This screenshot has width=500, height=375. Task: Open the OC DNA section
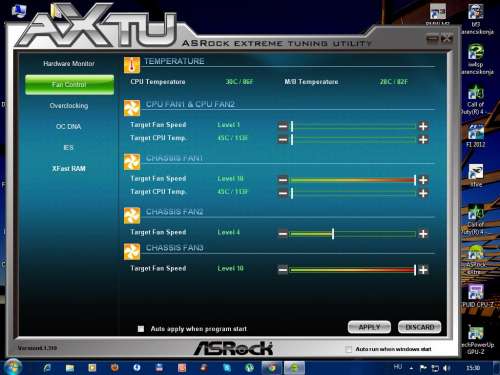(68, 127)
